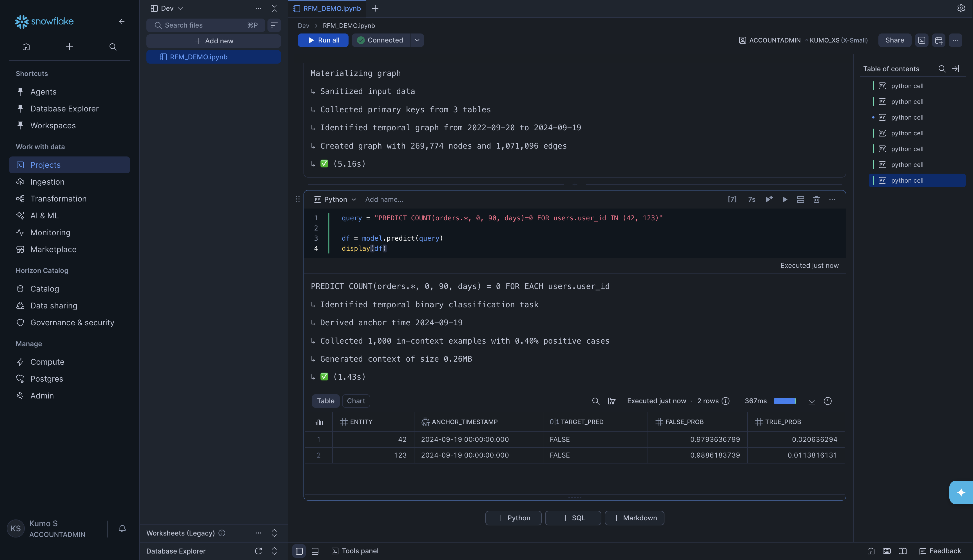Collapse the left navigation sidebar

tap(121, 22)
